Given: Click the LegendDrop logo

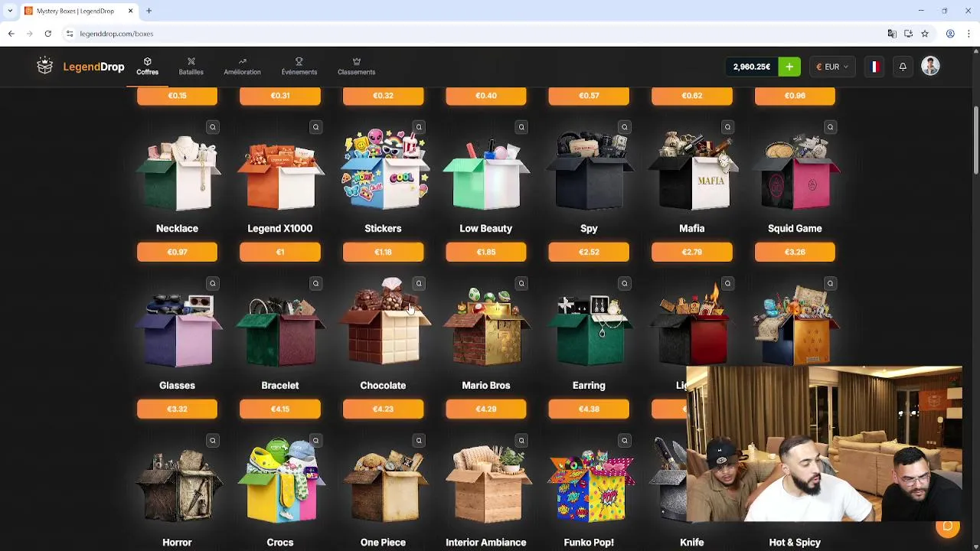Looking at the screenshot, I should pos(80,67).
